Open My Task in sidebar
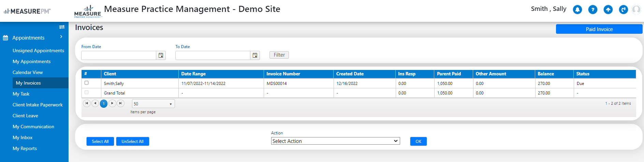The height and width of the screenshot is (162, 644). tap(21, 94)
